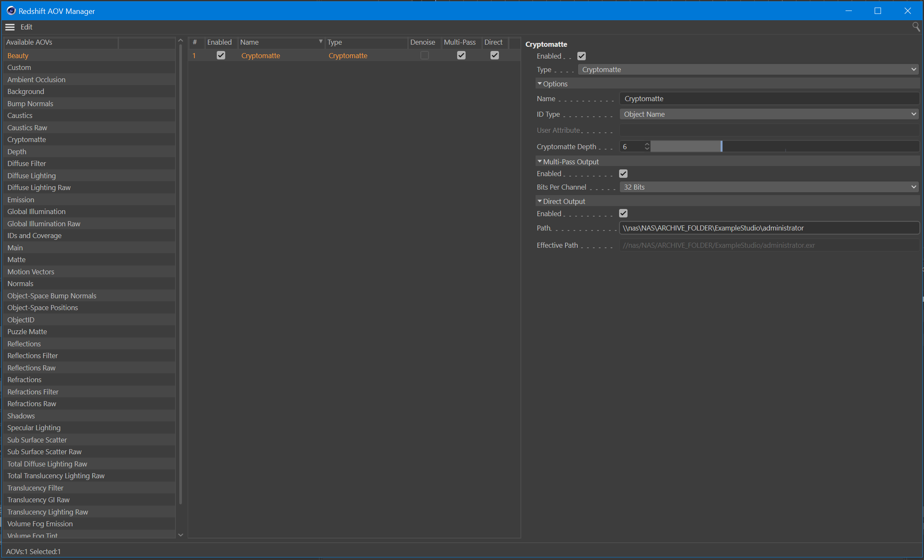The image size is (924, 560).
Task: Click scroll-down arrow of AOV list
Action: (180, 535)
